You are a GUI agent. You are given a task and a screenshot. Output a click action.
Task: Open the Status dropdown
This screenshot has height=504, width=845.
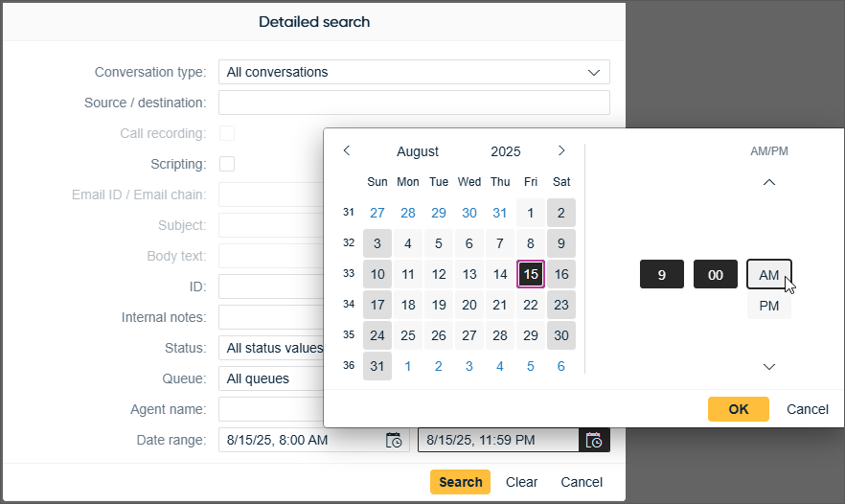pyautogui.click(x=270, y=348)
